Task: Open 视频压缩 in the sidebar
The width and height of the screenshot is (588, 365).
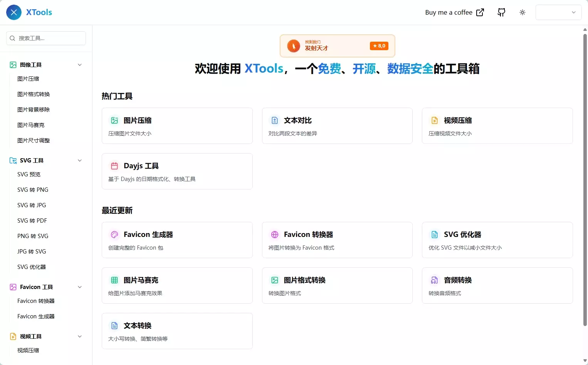Action: [28, 350]
